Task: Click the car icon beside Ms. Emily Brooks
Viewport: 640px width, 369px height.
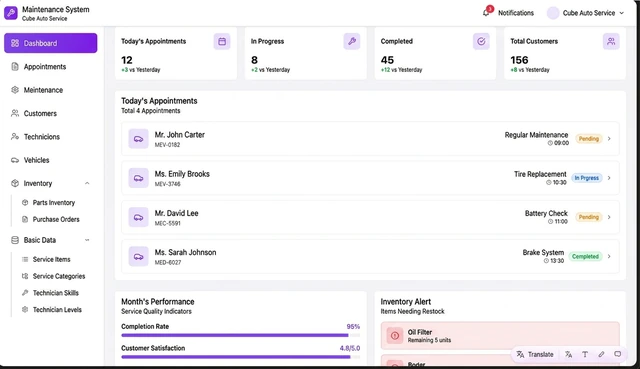Action: tap(138, 178)
